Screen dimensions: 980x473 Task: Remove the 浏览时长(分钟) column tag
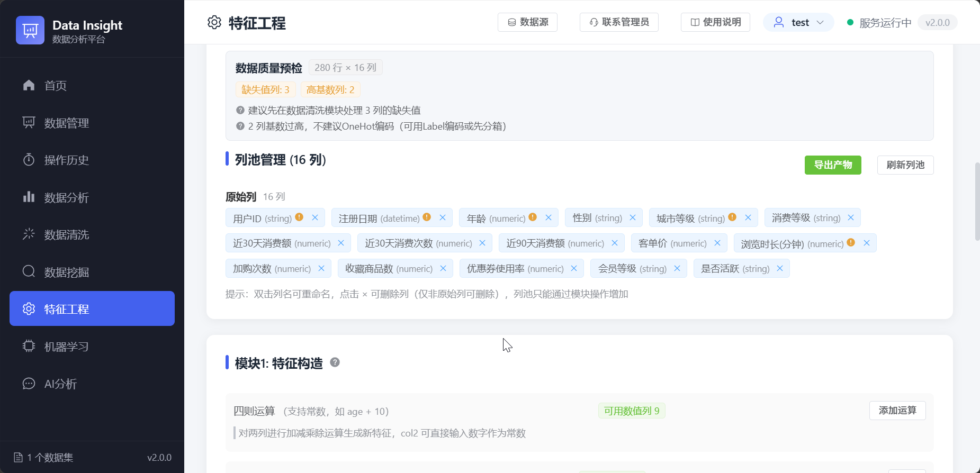tap(867, 243)
